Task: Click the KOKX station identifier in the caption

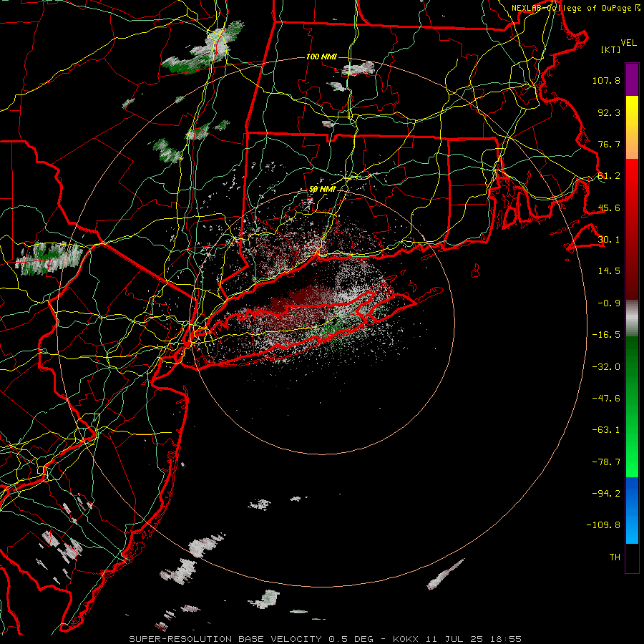Action: point(406,639)
